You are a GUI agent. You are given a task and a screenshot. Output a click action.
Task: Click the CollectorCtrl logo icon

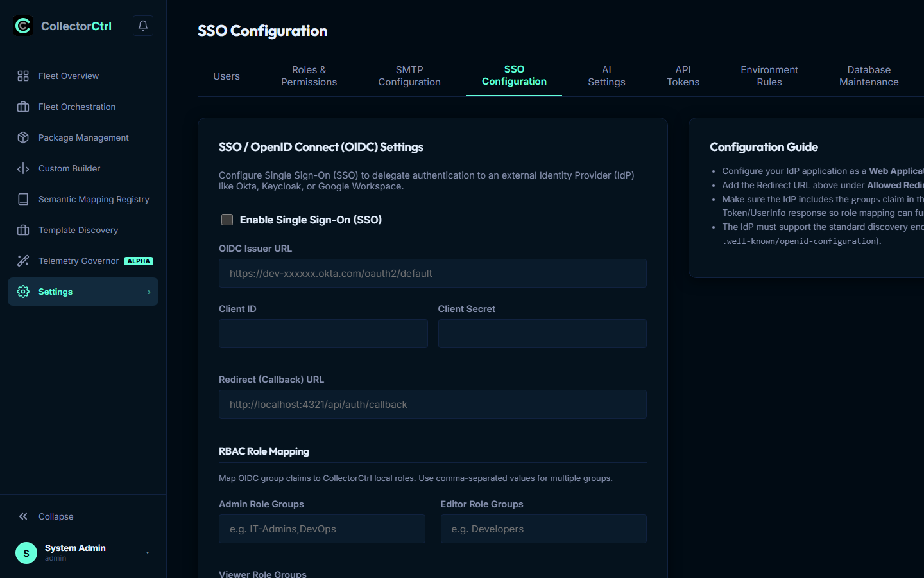[23, 26]
